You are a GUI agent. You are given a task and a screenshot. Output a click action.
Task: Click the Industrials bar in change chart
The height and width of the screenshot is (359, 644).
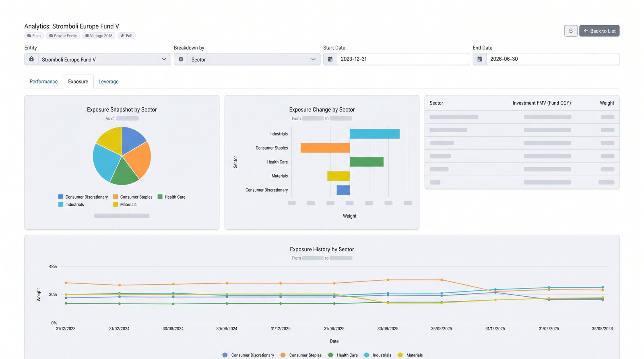coord(375,134)
